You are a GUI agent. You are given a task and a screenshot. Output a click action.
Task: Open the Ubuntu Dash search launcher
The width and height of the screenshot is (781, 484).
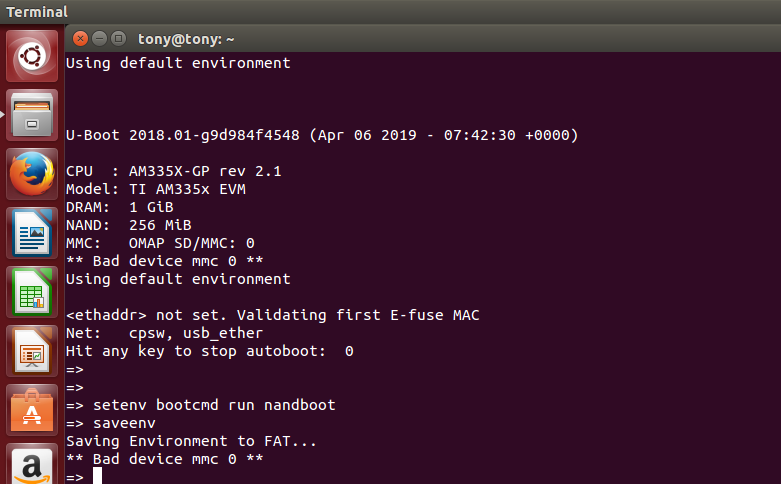click(32, 57)
